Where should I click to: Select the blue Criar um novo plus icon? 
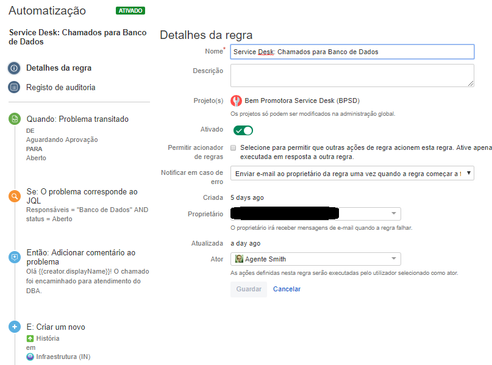14,327
